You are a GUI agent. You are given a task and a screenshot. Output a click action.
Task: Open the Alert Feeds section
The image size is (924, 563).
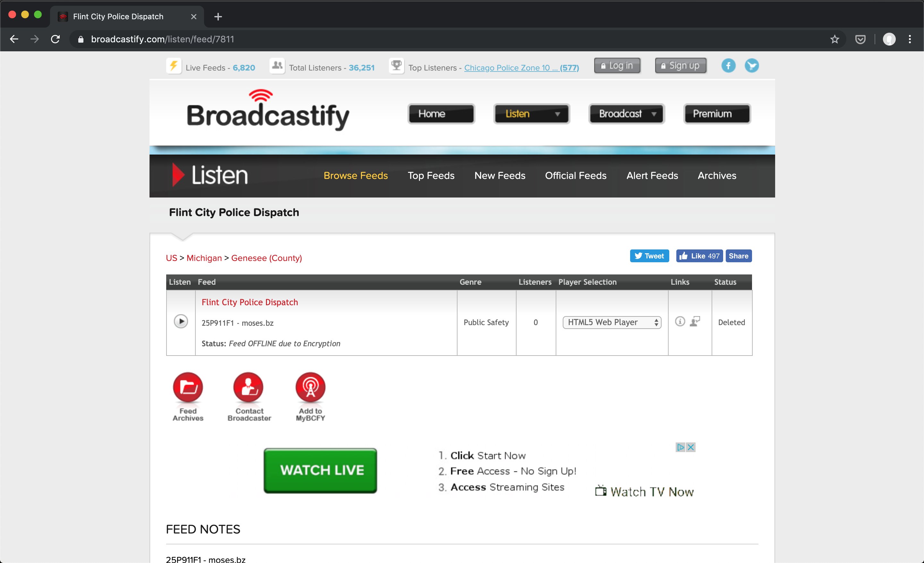(652, 175)
